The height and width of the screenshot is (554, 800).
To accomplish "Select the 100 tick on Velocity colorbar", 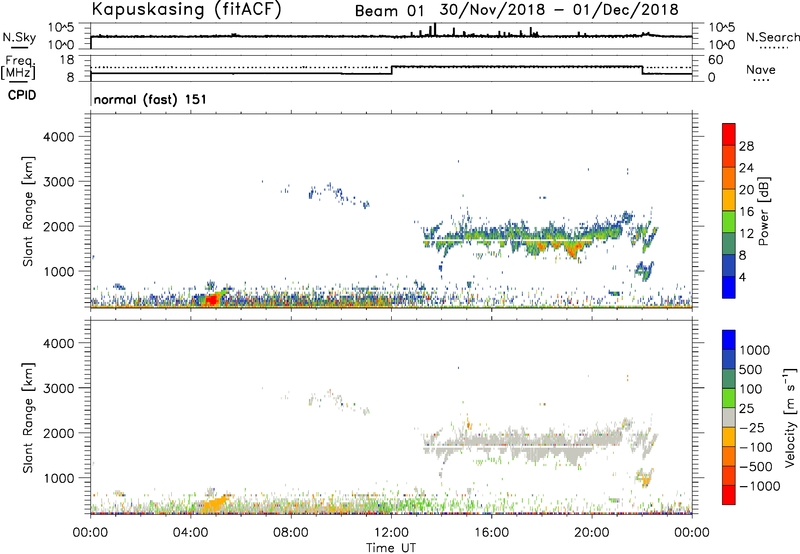I will click(x=751, y=389).
